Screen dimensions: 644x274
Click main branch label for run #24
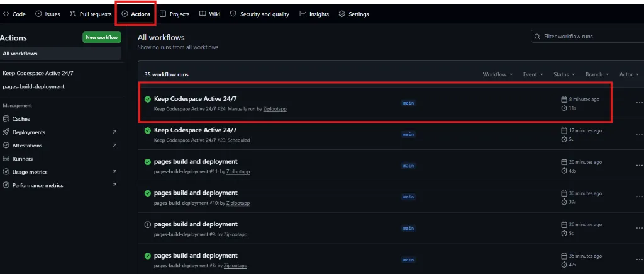[x=408, y=103]
